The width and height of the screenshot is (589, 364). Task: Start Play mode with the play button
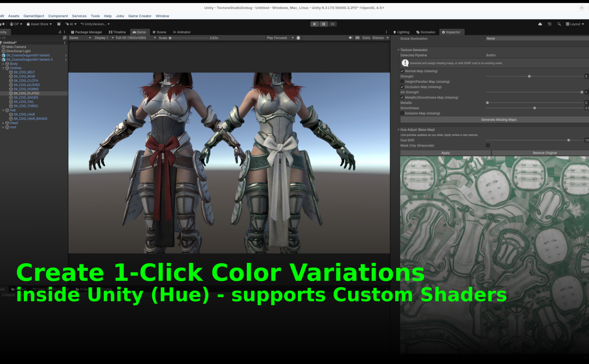315,24
